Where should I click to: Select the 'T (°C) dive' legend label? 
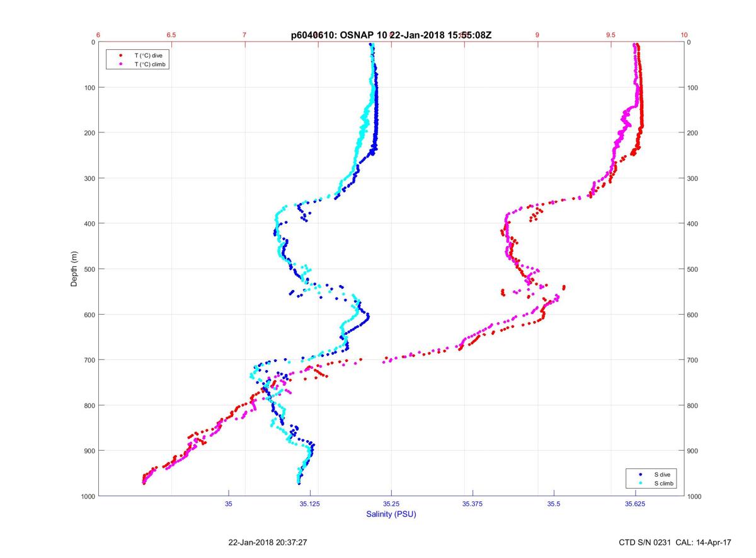[148, 55]
